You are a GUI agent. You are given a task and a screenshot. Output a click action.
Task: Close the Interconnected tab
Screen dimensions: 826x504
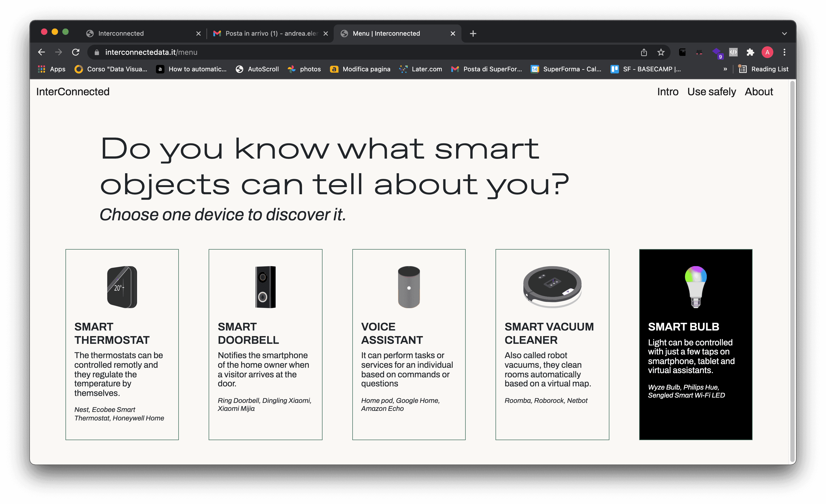pyautogui.click(x=198, y=34)
